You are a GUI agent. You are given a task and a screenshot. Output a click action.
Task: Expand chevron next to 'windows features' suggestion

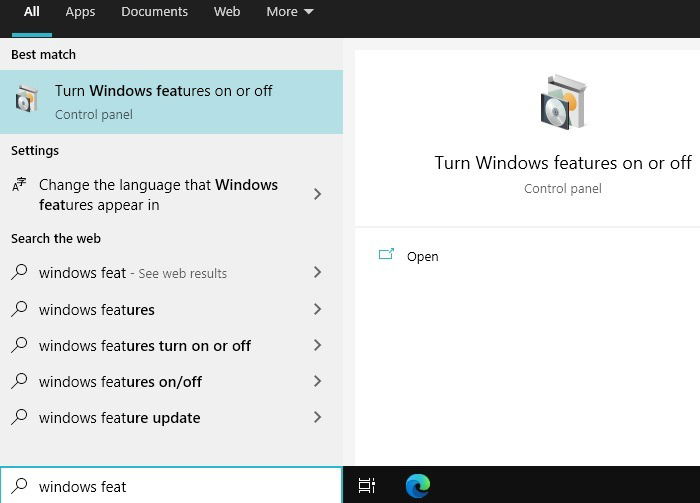pos(317,309)
